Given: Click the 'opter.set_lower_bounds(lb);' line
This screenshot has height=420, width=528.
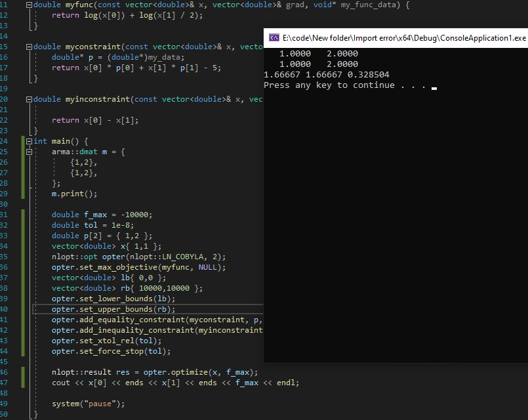Looking at the screenshot, I should click(x=113, y=299).
